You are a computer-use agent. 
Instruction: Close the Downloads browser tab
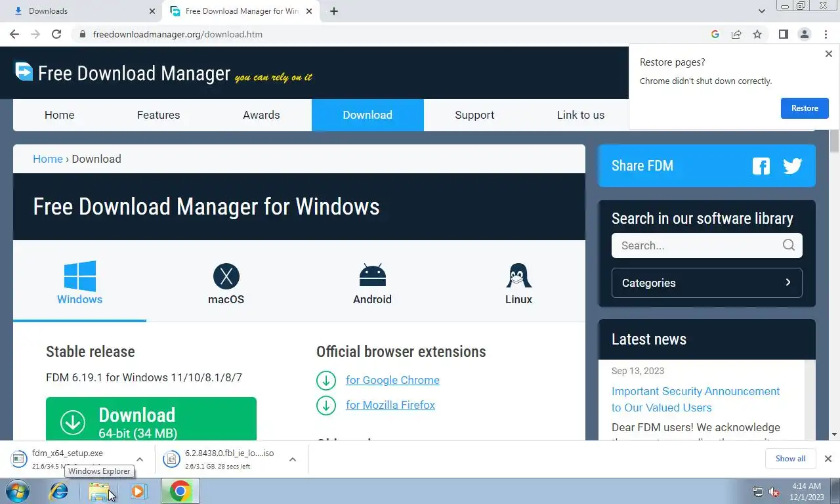pos(152,11)
